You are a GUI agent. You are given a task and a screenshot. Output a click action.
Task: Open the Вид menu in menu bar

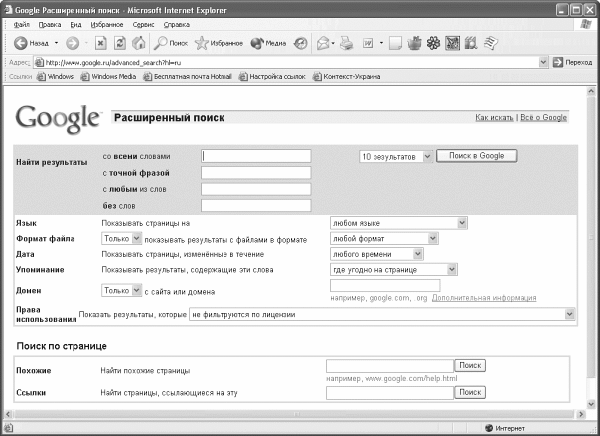(x=75, y=23)
